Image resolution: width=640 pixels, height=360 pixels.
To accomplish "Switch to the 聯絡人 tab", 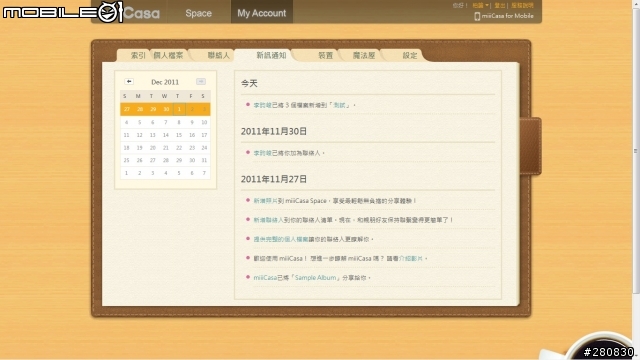I will (218, 55).
